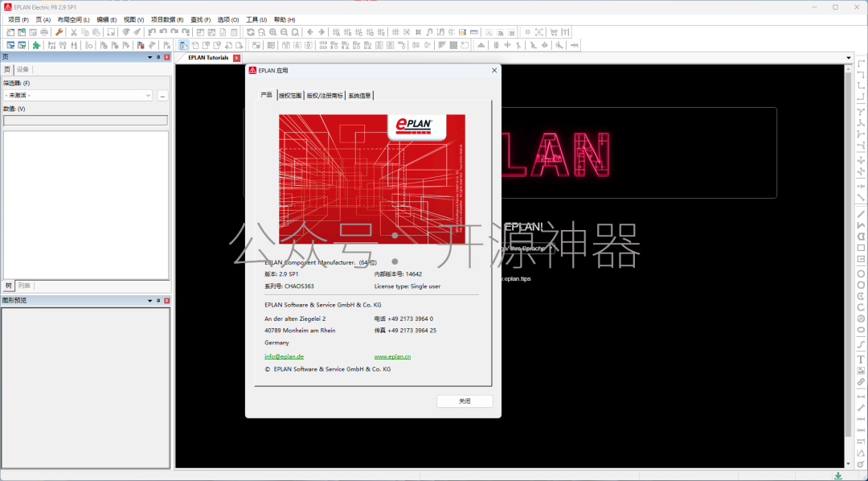Click the Insert image icon on right toolbar
Screen dimensions: 868x481
click(861, 371)
